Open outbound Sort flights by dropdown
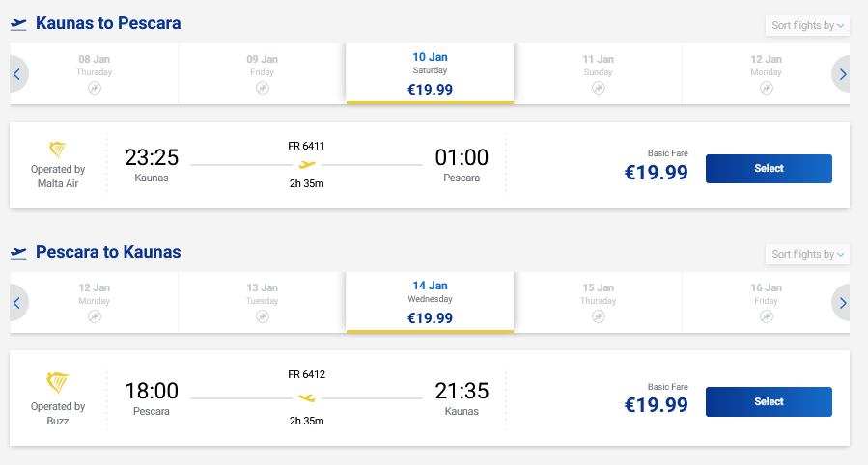The width and height of the screenshot is (868, 465). 807,25
